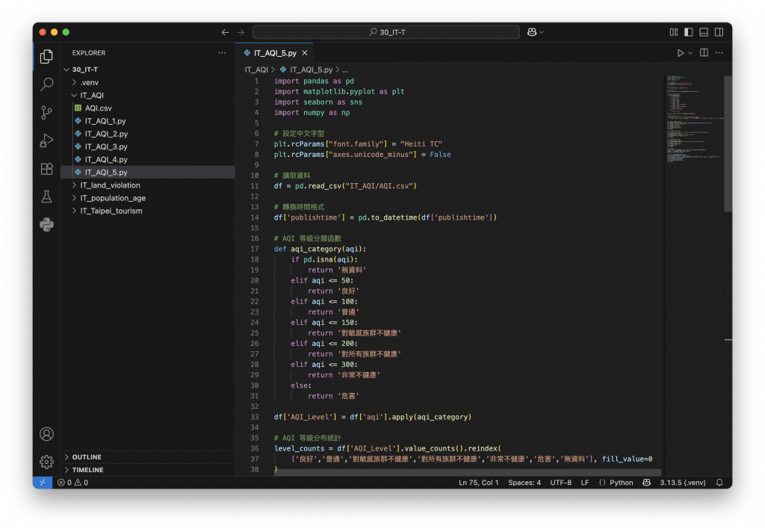
Task: Toggle the primary side bar
Action: point(688,32)
